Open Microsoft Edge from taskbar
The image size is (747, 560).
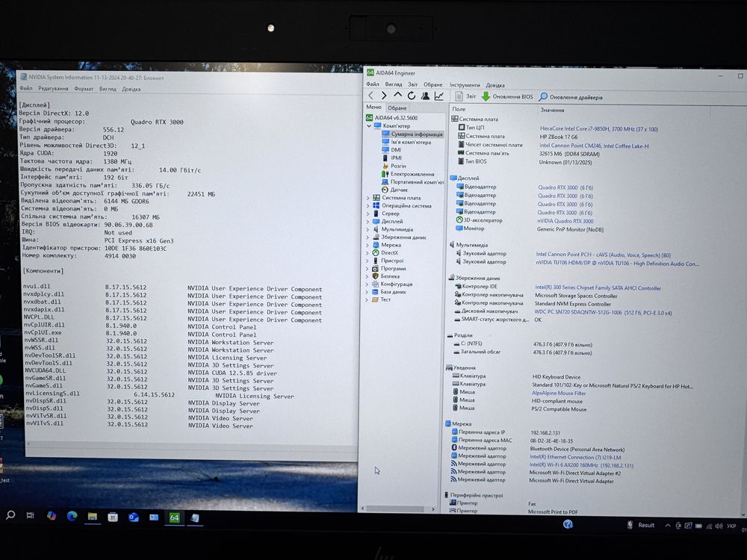[72, 516]
